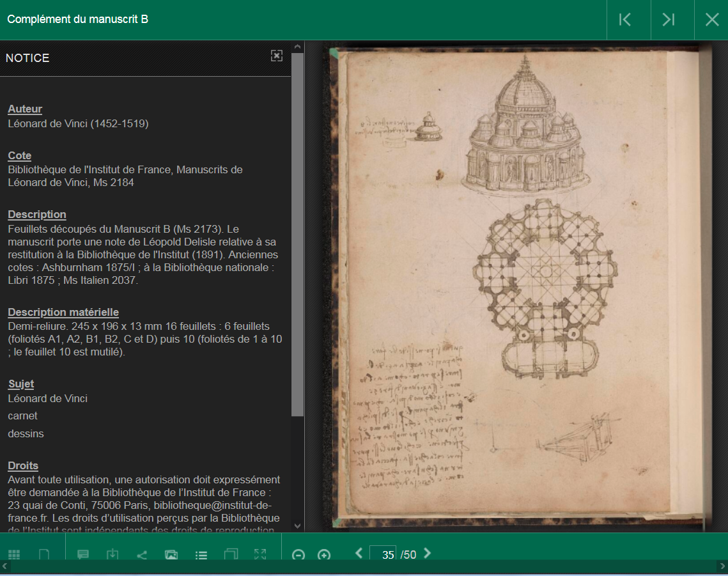Open the comments/notice icon
The width and height of the screenshot is (728, 576).
[x=83, y=554]
